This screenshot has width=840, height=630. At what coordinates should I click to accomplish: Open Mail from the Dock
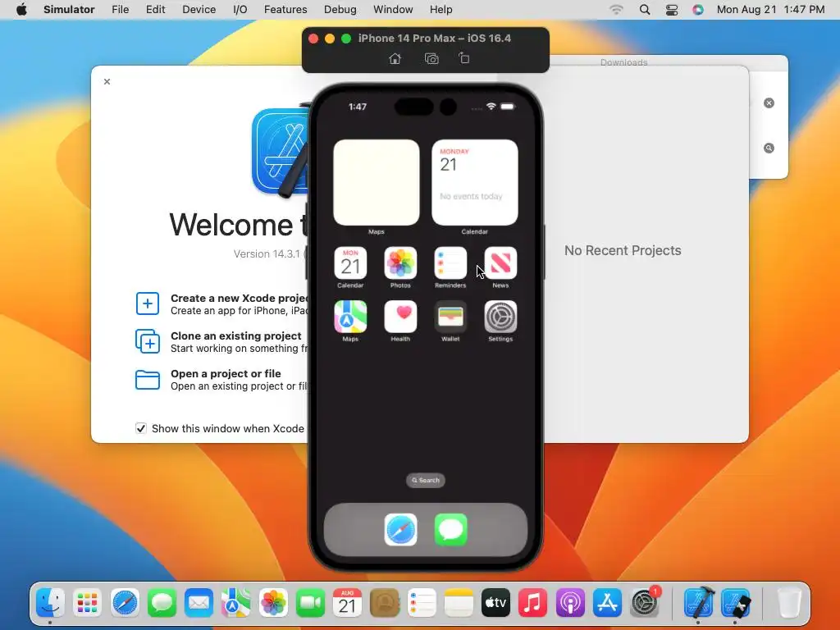point(199,603)
